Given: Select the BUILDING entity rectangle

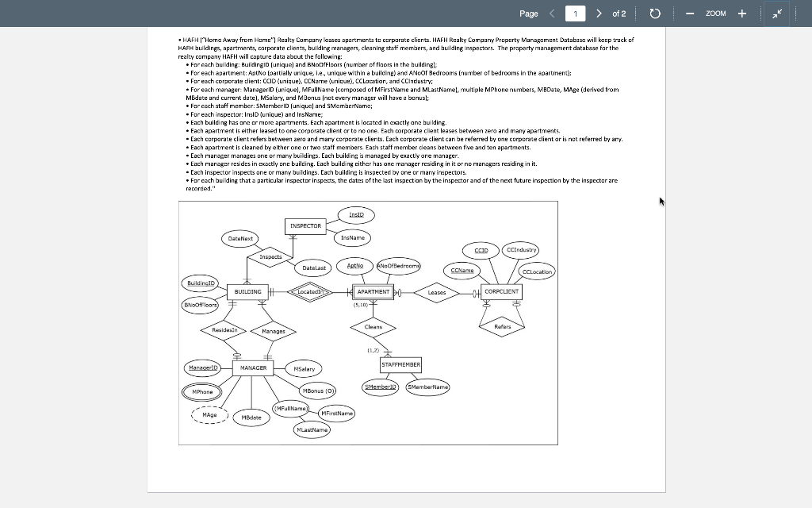Looking at the screenshot, I should click(247, 291).
